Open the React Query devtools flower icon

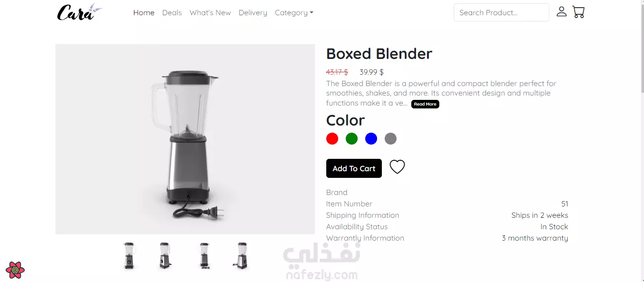coord(15,270)
